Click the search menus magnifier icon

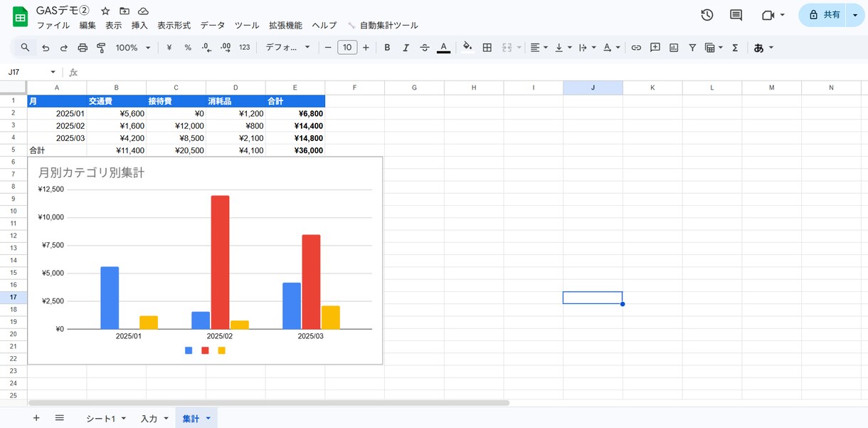coord(25,48)
